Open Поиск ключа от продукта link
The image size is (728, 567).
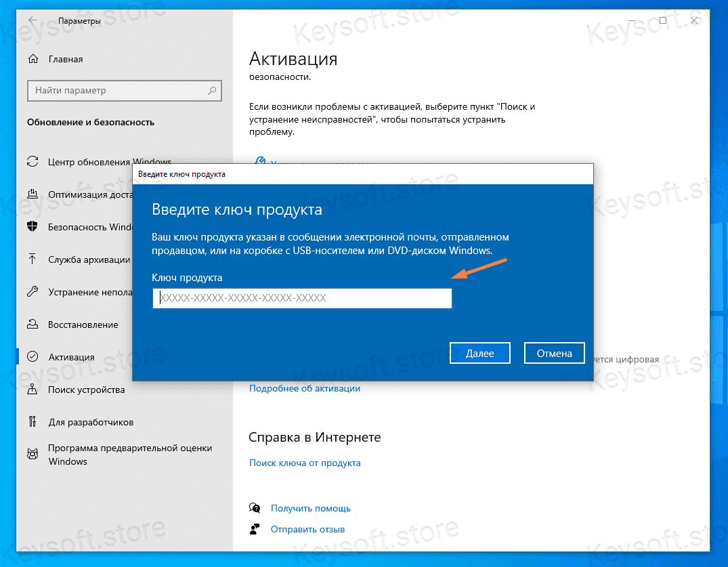click(x=305, y=463)
